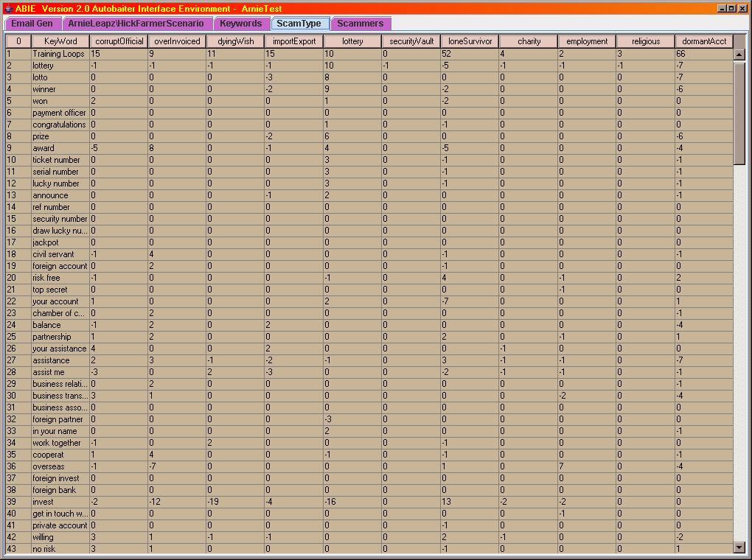
Task: Click the importExport column header
Action: [x=294, y=41]
